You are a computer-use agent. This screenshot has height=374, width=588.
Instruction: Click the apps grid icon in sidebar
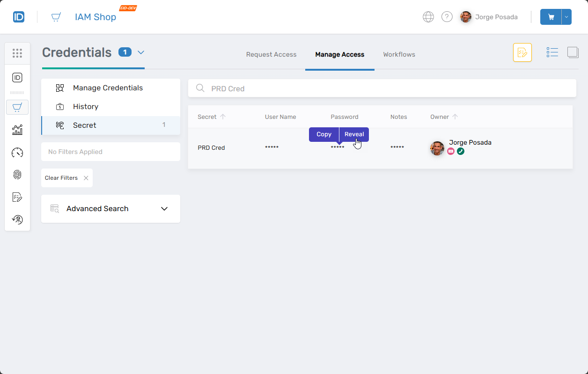tap(17, 53)
